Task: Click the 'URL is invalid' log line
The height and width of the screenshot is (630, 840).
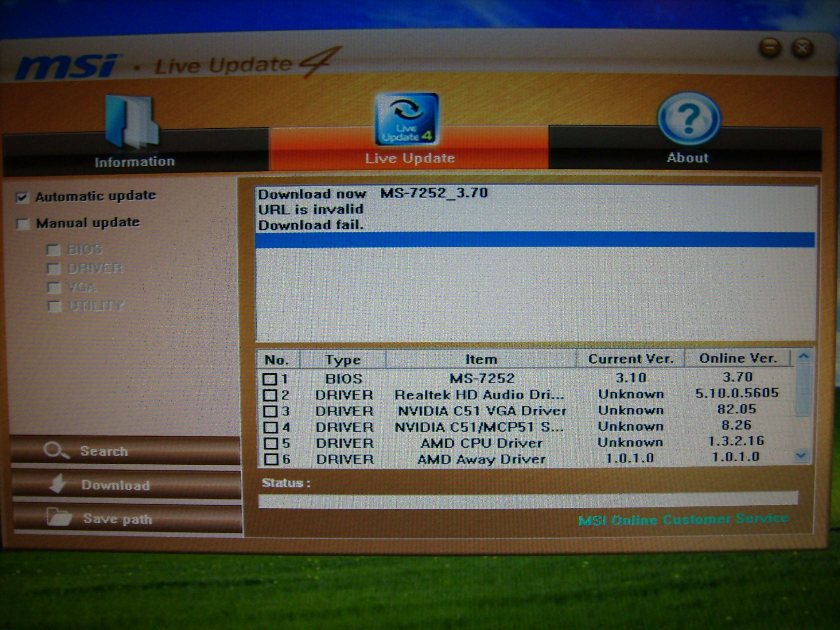Action: point(311,209)
